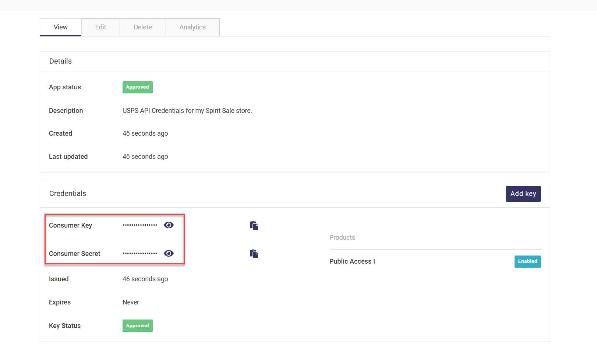Select the View tab
597x364 pixels.
61,27
